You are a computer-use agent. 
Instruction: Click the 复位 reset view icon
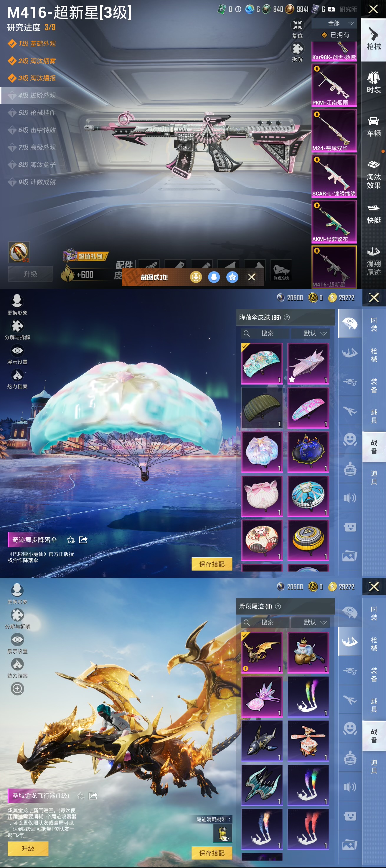pyautogui.click(x=297, y=25)
